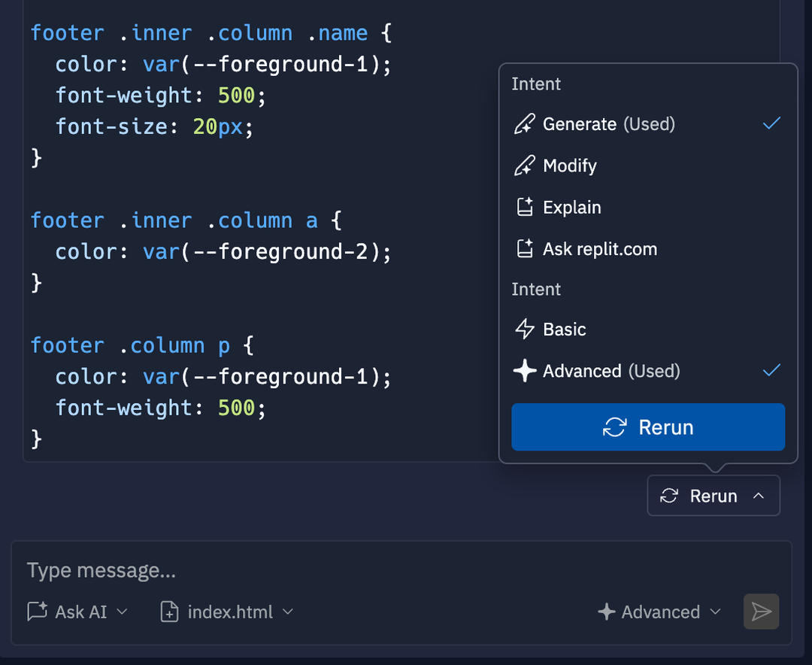Click the export icon next to Explain
812x665 pixels.
(x=525, y=207)
